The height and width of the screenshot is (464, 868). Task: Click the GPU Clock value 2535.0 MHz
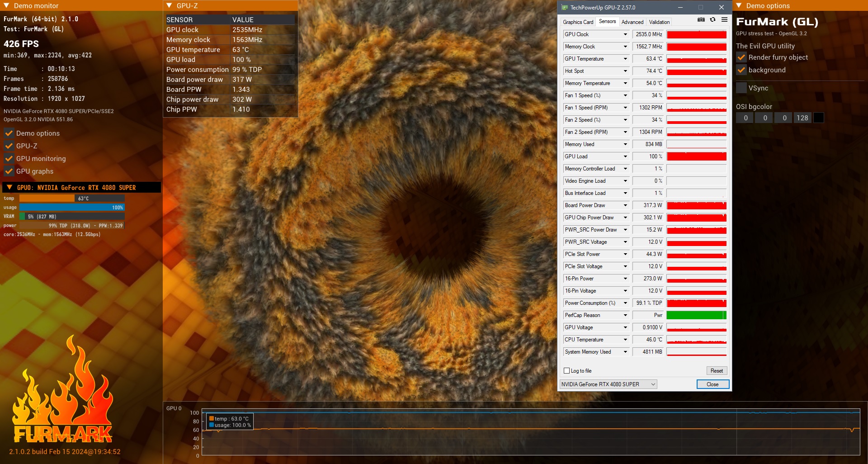tap(648, 34)
